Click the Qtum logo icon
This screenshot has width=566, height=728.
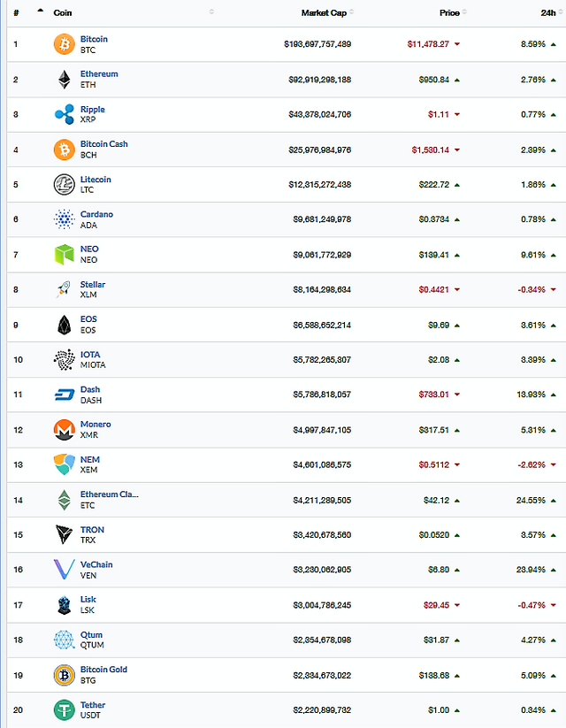[64, 640]
